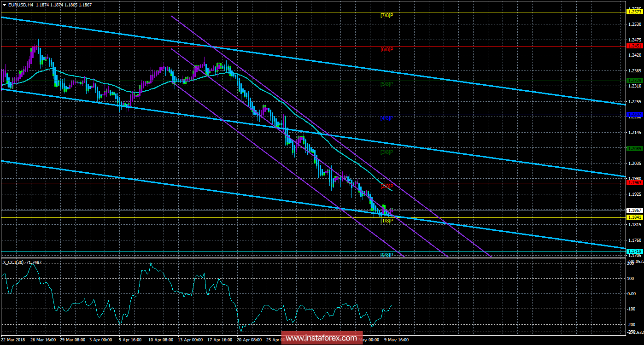The width and height of the screenshot is (644, 345).
Task: Click the 1.1815 price axis value
Action: 634,225
